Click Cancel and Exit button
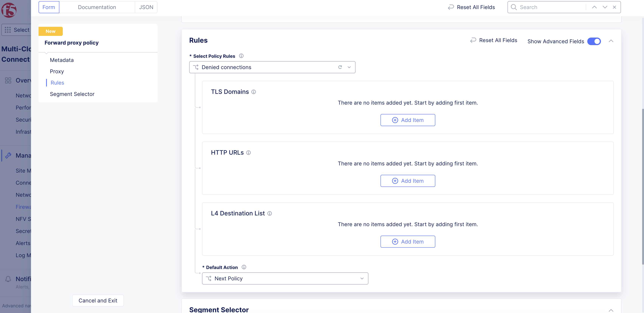 click(98, 301)
